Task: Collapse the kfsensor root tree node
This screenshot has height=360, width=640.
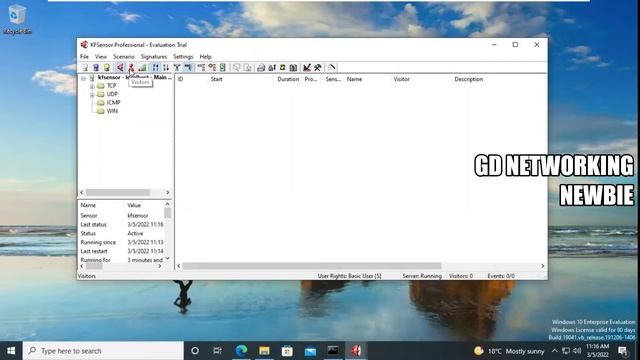Action: click(83, 78)
